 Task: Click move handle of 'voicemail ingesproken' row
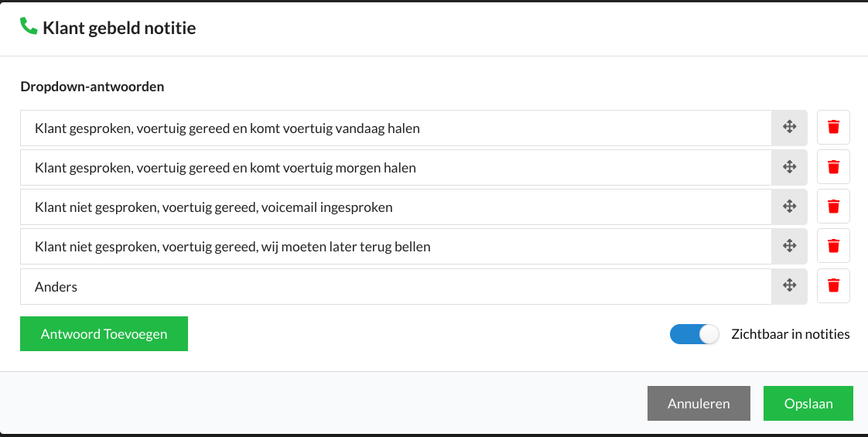click(x=789, y=207)
